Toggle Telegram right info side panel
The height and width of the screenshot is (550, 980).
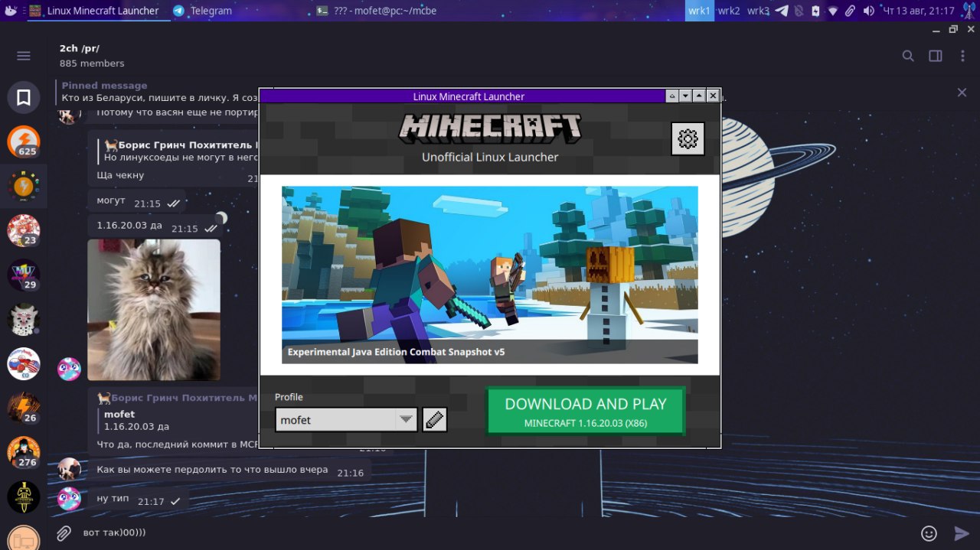click(x=936, y=56)
